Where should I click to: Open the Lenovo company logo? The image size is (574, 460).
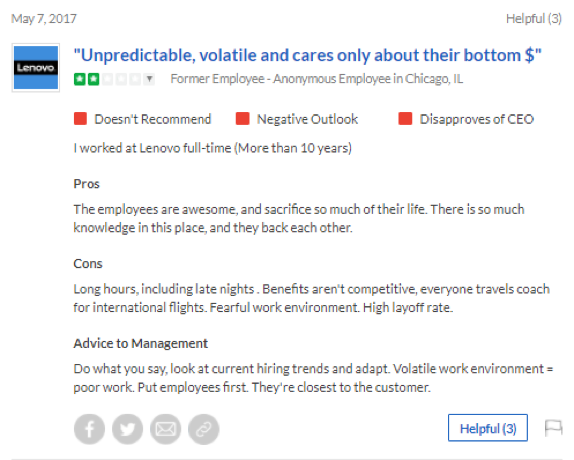point(36,68)
